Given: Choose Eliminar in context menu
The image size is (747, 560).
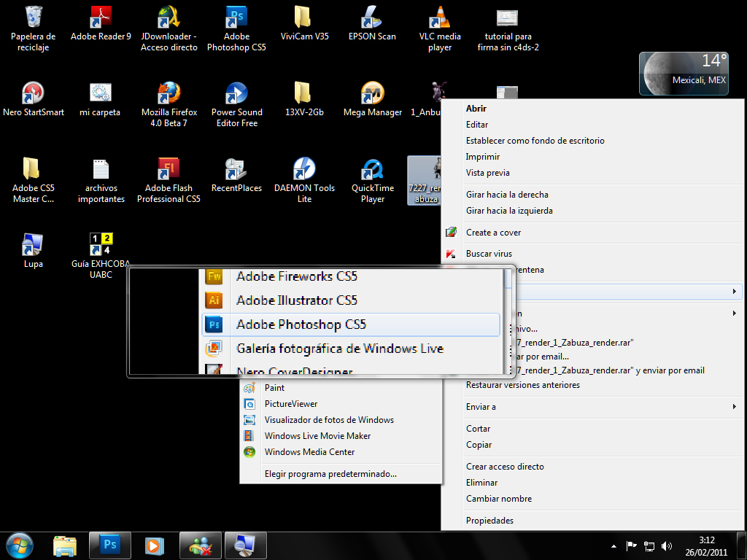Looking at the screenshot, I should click(592, 483).
